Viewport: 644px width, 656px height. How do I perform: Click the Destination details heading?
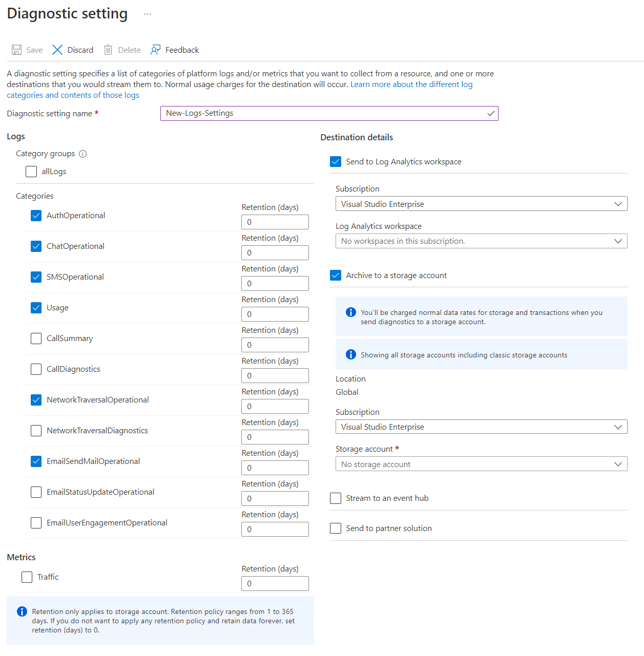357,137
